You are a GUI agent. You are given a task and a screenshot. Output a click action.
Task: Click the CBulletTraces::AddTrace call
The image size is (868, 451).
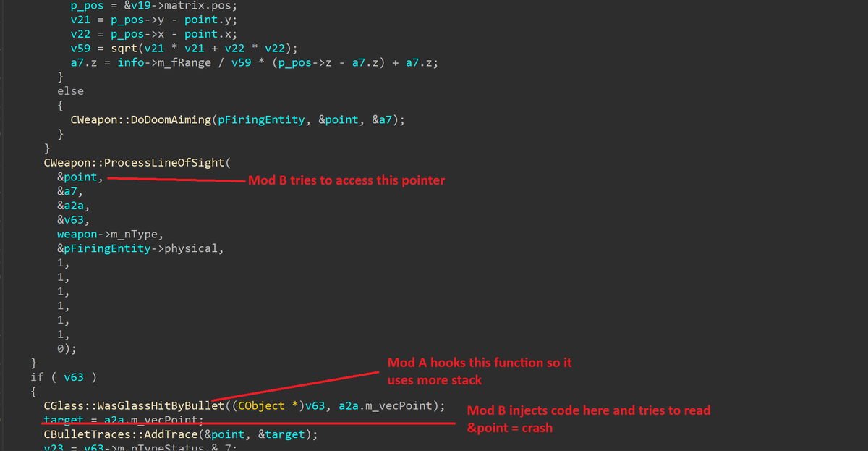(x=180, y=434)
